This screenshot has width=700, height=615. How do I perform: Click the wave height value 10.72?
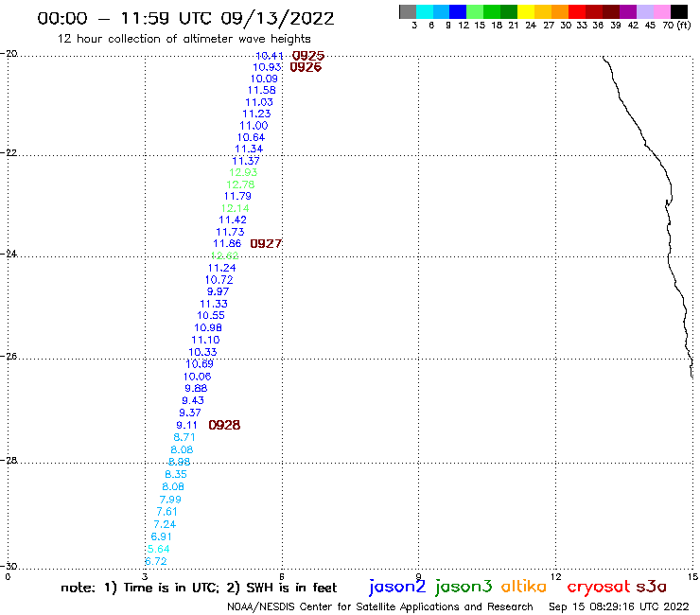[219, 280]
